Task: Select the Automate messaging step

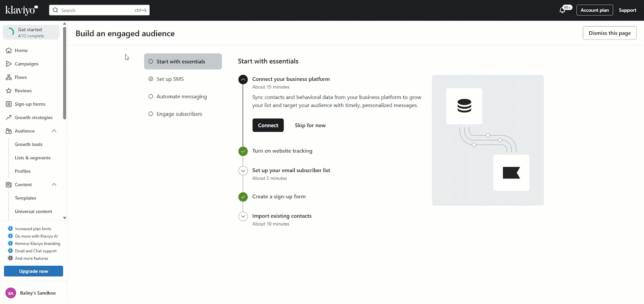Action: point(182,97)
